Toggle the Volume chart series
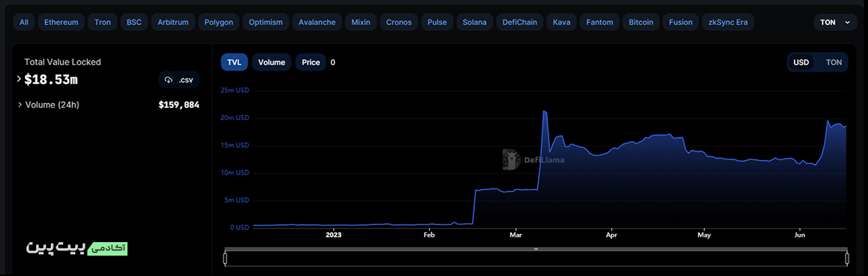 (272, 62)
